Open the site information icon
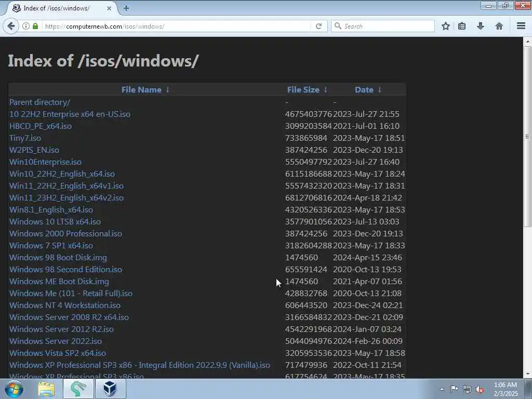Screen dimensions: 532x399 pyautogui.click(x=26, y=26)
